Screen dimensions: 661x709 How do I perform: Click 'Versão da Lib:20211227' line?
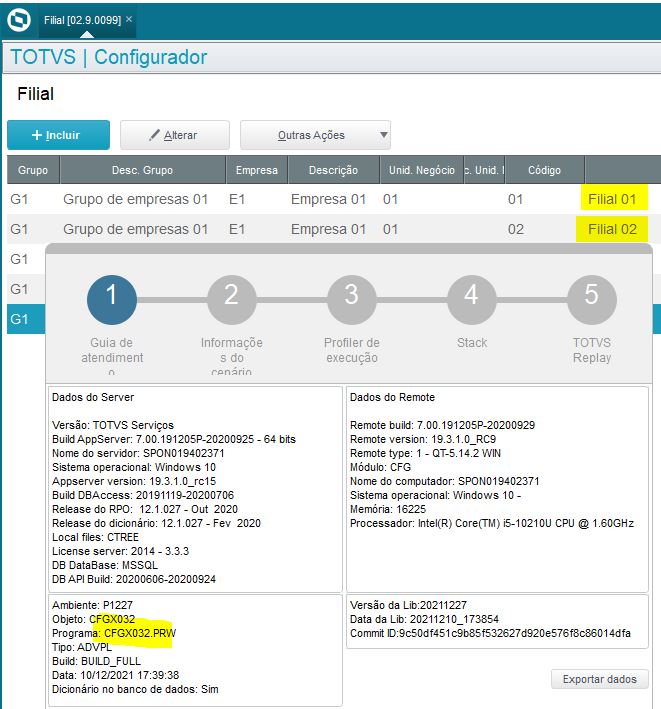click(x=408, y=605)
